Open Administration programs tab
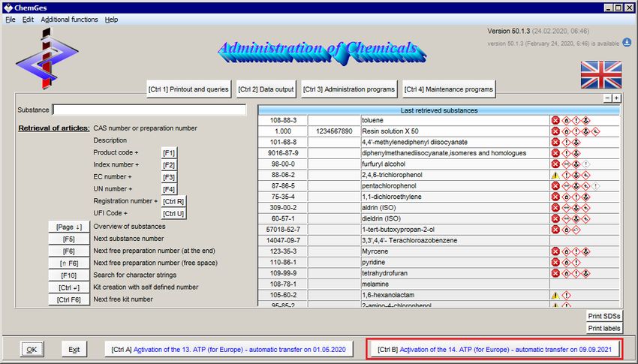This screenshot has width=638, height=364. (349, 89)
